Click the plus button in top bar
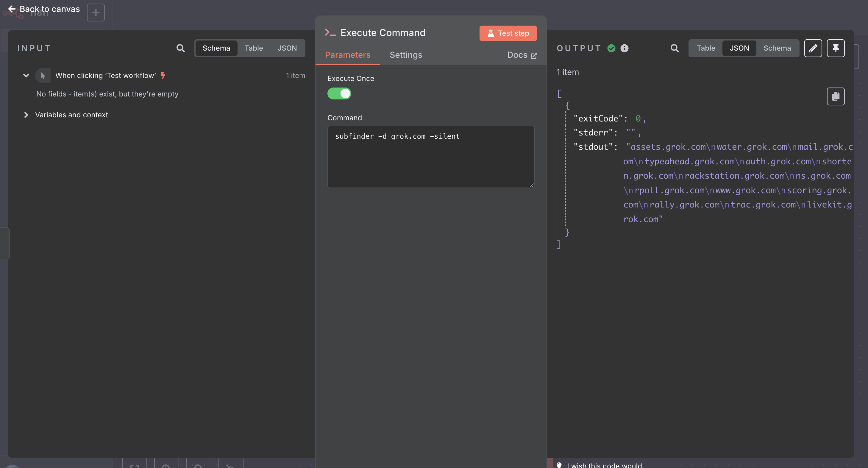The height and width of the screenshot is (468, 868). pyautogui.click(x=96, y=13)
